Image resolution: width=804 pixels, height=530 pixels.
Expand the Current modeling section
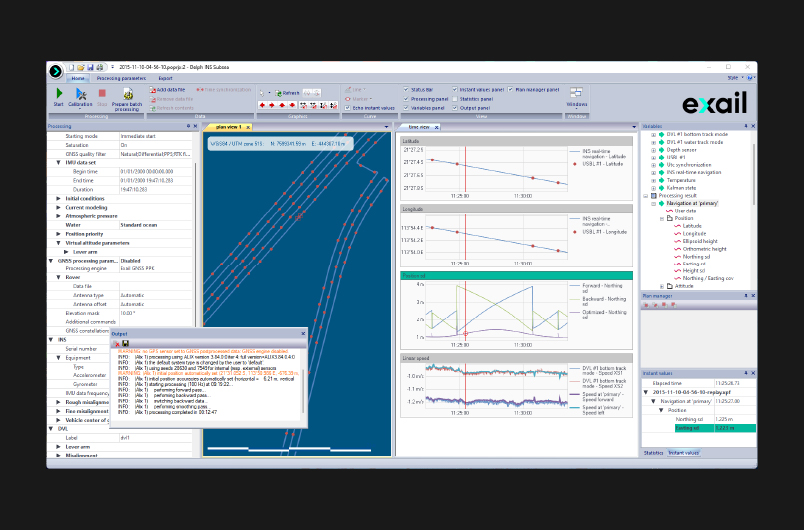point(58,208)
